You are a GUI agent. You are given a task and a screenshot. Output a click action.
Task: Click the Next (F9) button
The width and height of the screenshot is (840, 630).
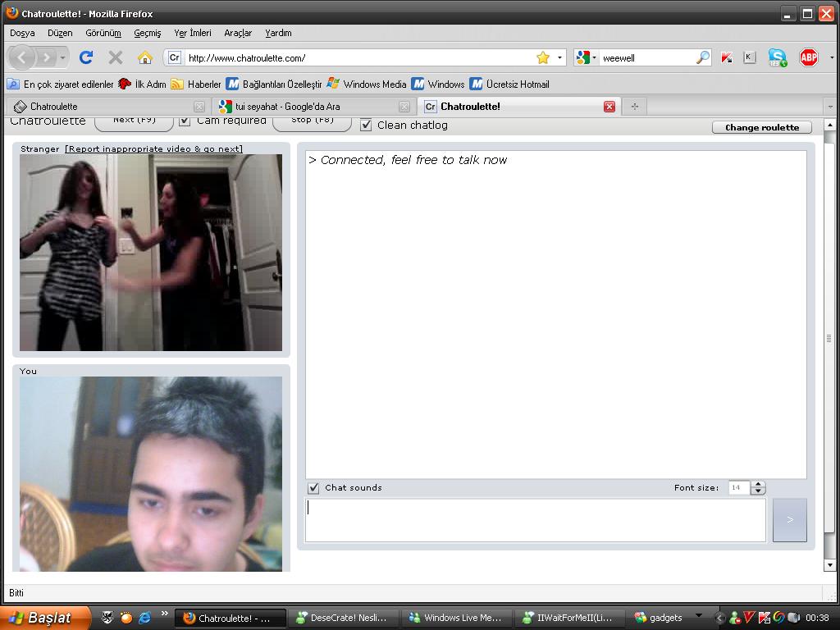click(134, 123)
